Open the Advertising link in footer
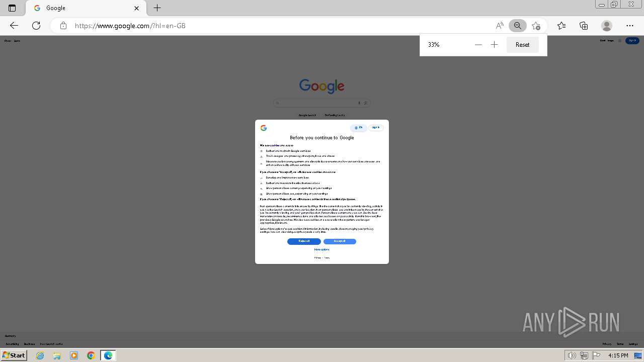The image size is (644, 362). point(12,344)
